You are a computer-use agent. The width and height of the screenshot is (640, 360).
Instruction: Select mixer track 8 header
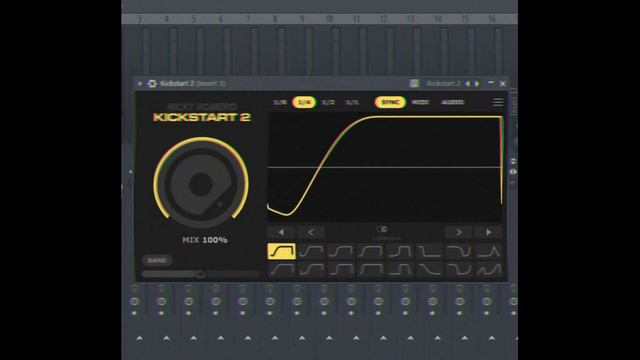(275, 19)
